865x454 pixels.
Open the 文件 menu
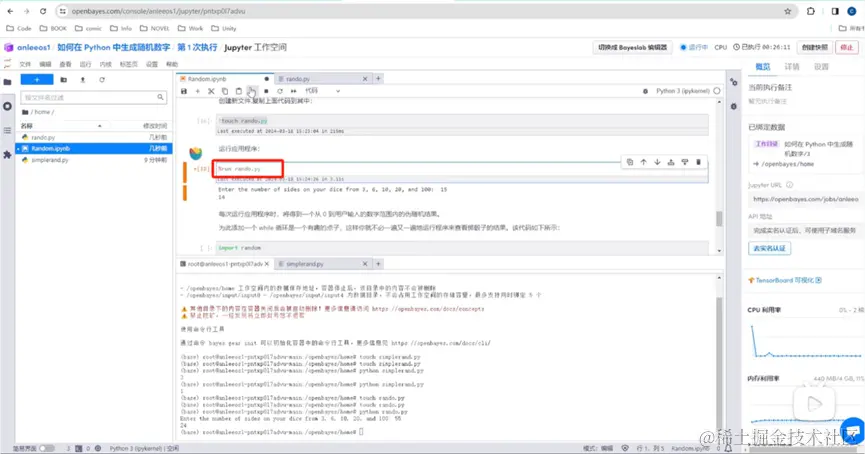click(25, 65)
